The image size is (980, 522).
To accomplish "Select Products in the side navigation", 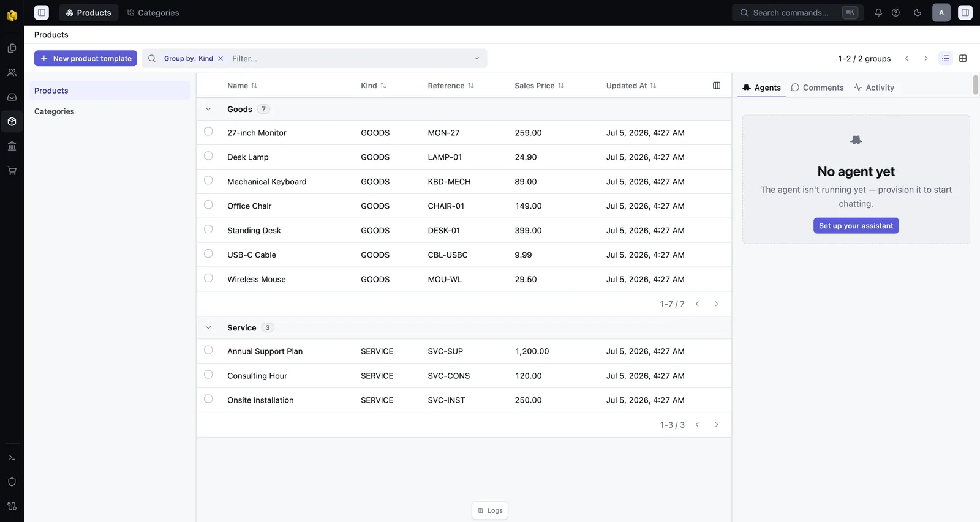I will point(110,91).
